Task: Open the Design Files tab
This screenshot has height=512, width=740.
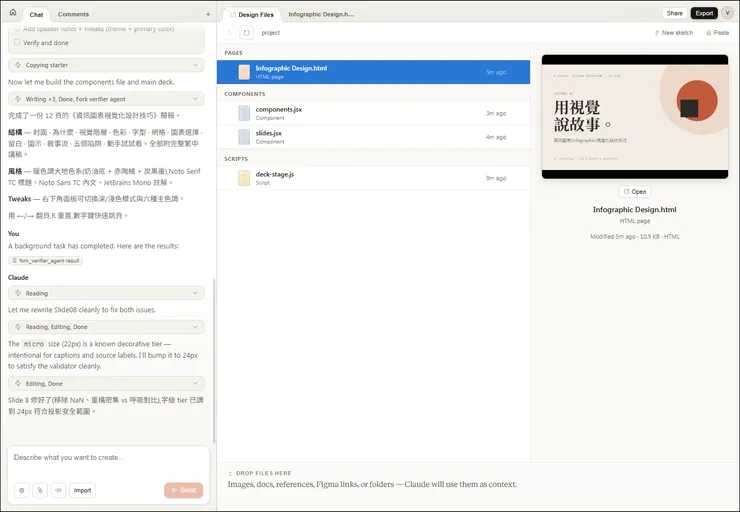Action: [x=252, y=15]
